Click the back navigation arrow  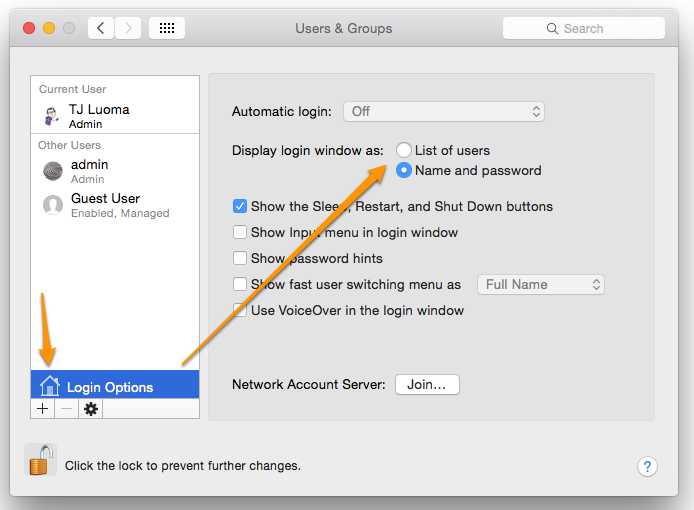click(x=101, y=28)
